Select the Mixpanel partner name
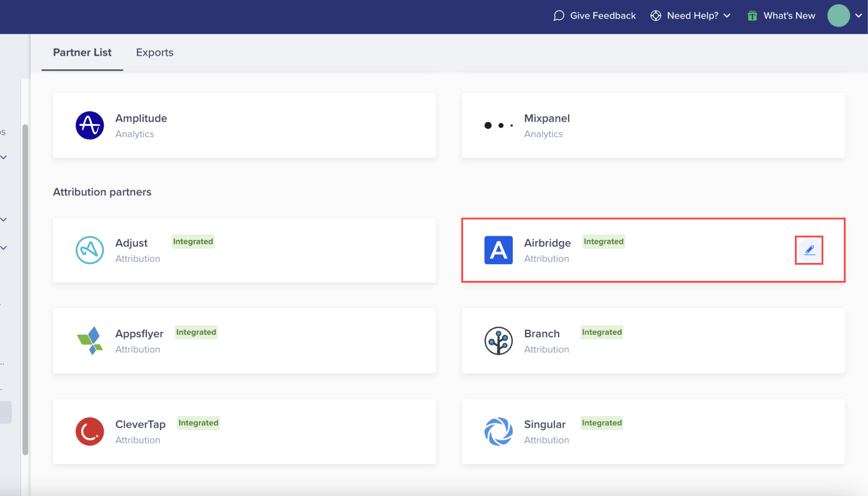This screenshot has height=496, width=868. pyautogui.click(x=547, y=118)
